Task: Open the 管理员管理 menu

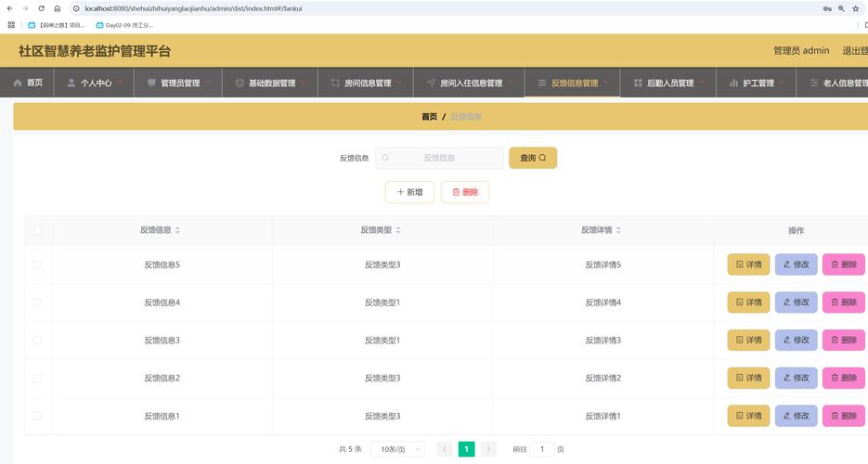Action: coord(178,83)
